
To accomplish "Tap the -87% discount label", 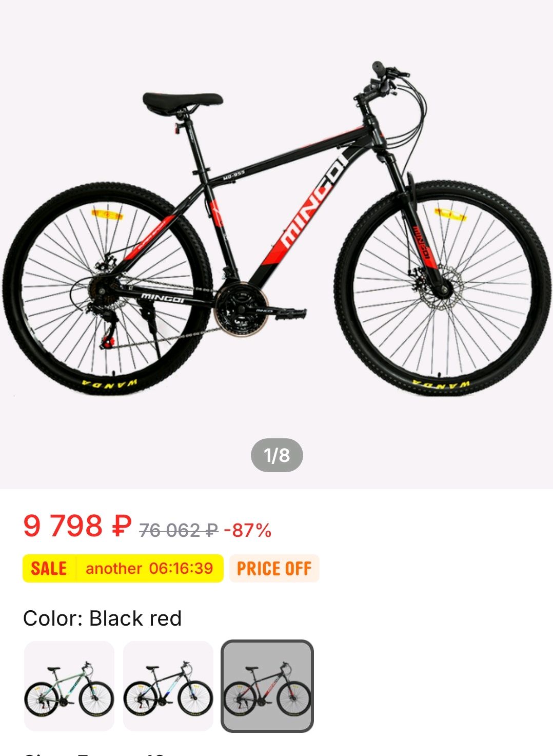I will pyautogui.click(x=247, y=530).
